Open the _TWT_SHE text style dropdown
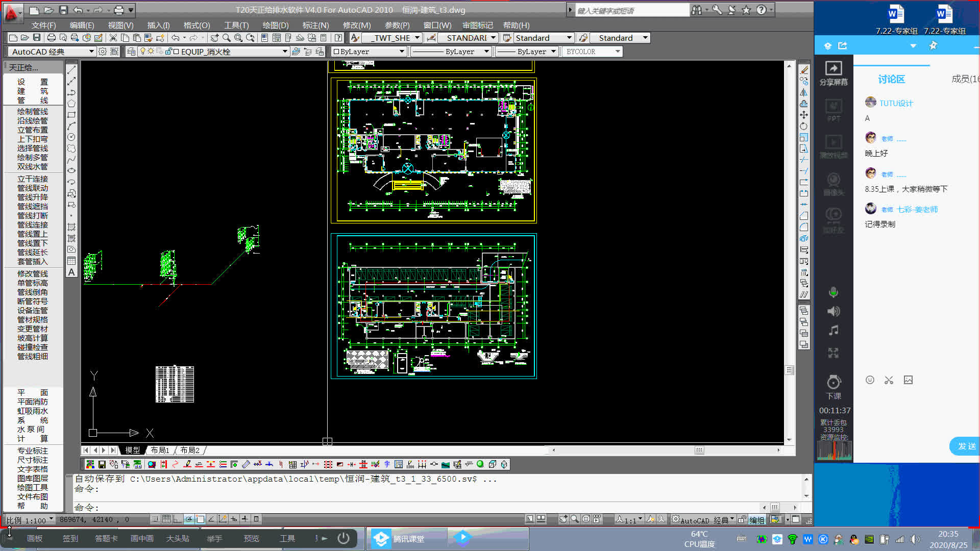 coord(417,38)
